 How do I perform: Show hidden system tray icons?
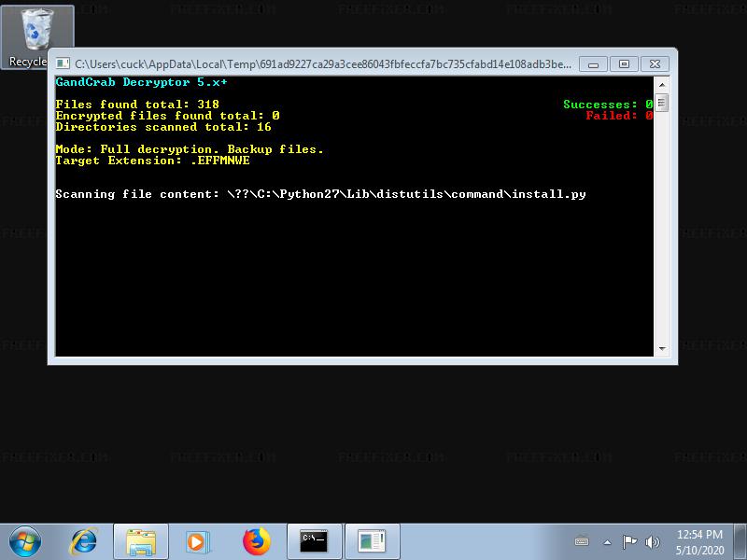coord(608,542)
